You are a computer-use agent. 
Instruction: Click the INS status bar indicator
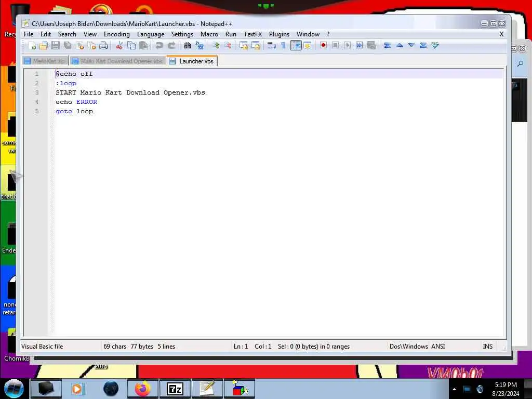pyautogui.click(x=487, y=347)
